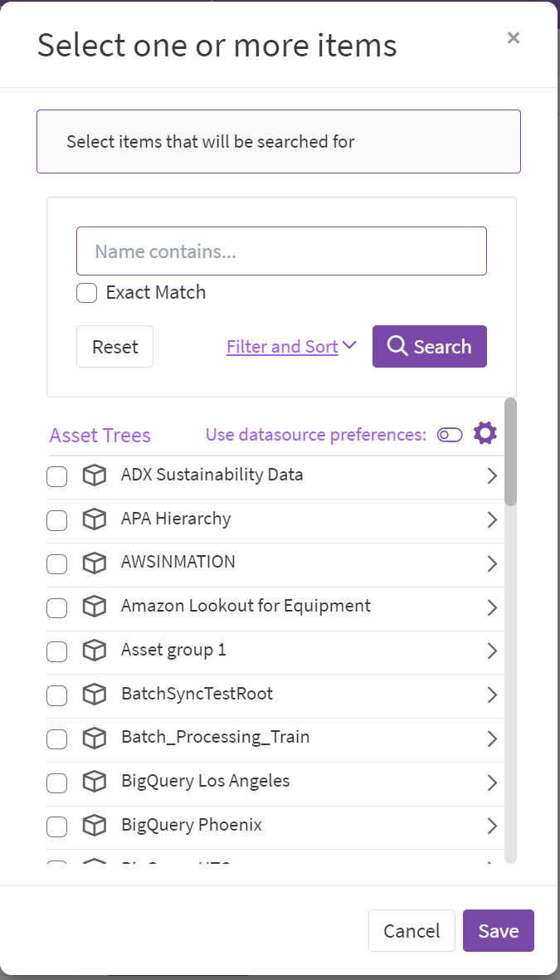Open the AWSINMATION asset tree item
This screenshot has height=980, width=560.
pos(178,562)
